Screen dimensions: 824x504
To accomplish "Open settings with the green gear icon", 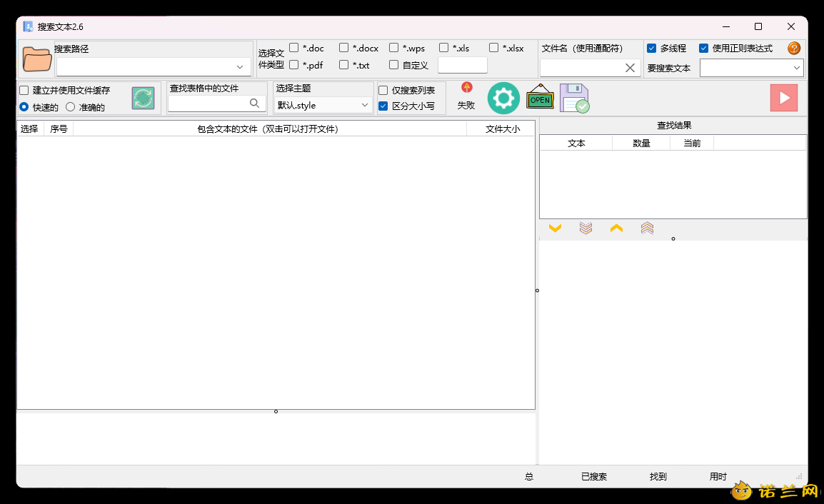I will click(x=503, y=99).
